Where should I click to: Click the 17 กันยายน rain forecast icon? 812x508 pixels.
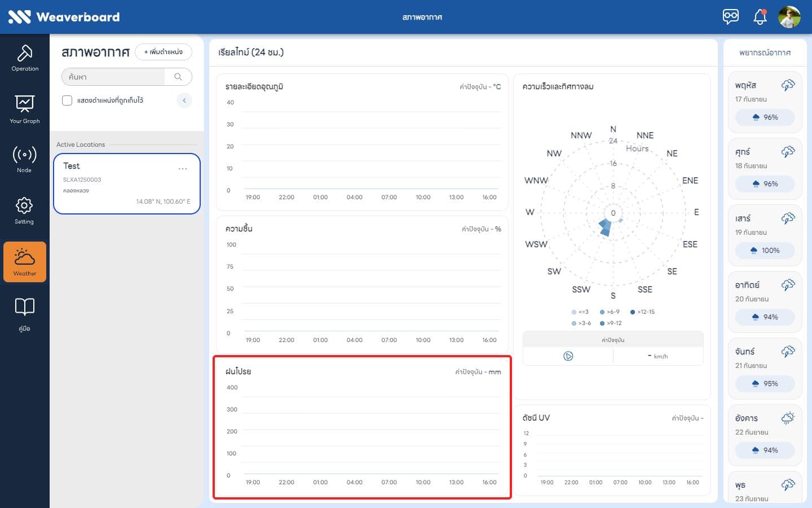(788, 85)
